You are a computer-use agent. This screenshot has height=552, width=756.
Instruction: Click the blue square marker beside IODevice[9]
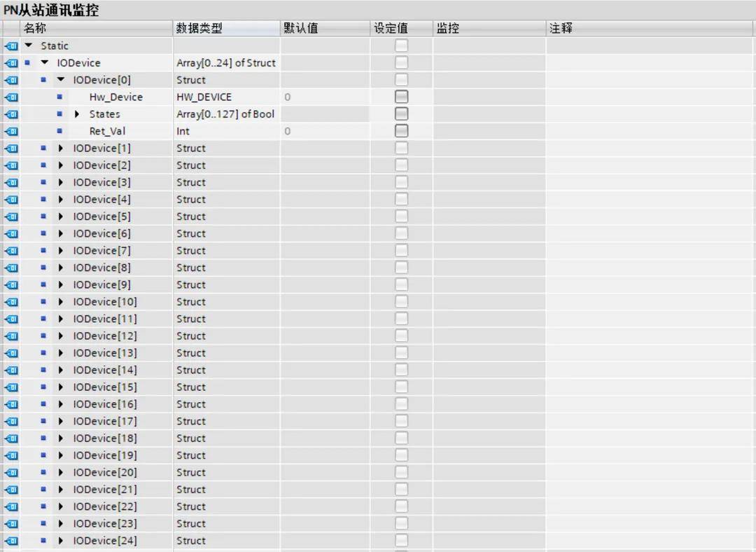point(43,285)
